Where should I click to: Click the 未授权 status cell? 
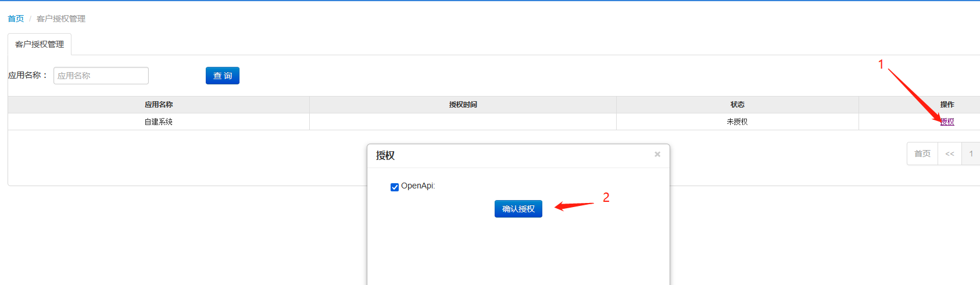click(x=737, y=122)
